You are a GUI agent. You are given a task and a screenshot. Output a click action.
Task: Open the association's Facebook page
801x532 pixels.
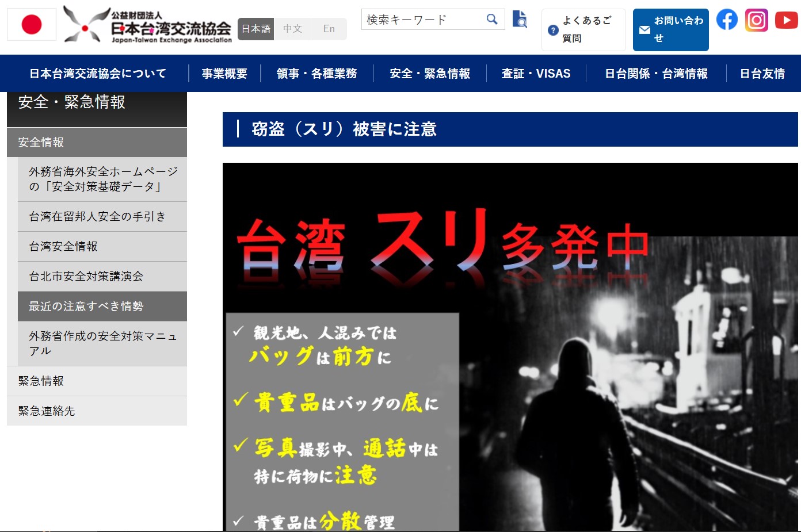click(726, 19)
